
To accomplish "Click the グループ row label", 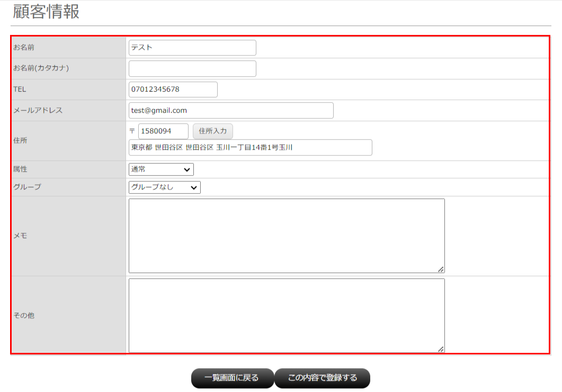I will point(27,187).
